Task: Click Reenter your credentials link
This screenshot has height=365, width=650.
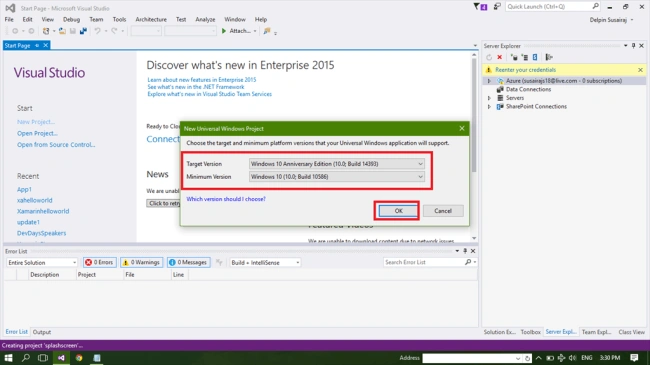Action: point(525,70)
